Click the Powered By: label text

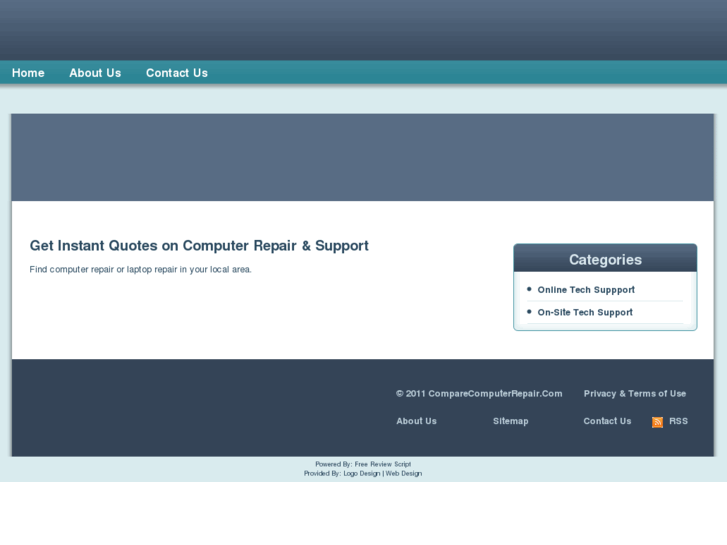(x=334, y=464)
